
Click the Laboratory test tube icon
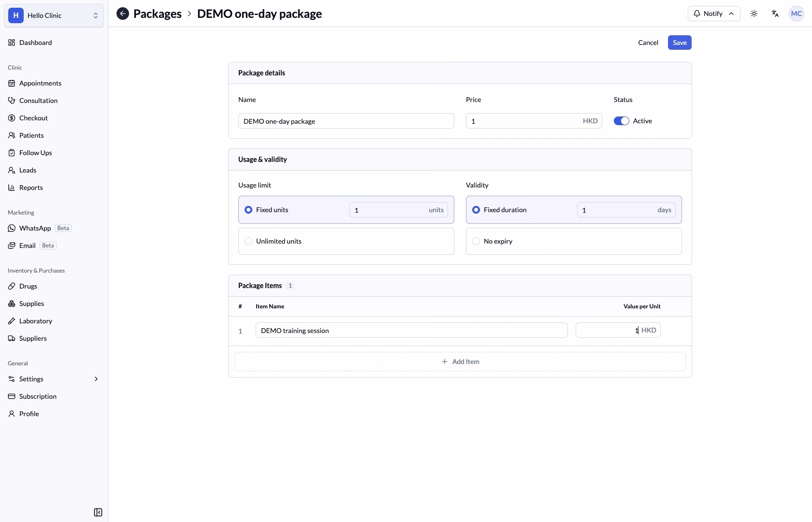[12, 321]
